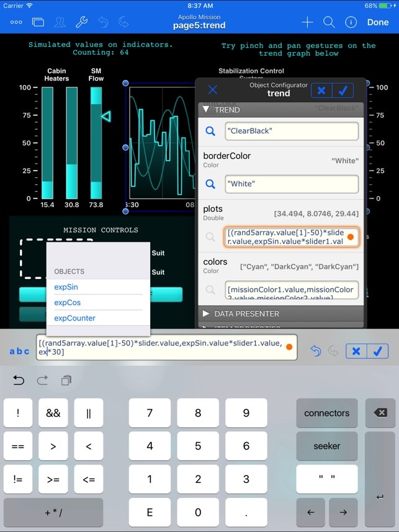Undo the edit in expression bar
This screenshot has width=399, height=532.
coord(315,351)
